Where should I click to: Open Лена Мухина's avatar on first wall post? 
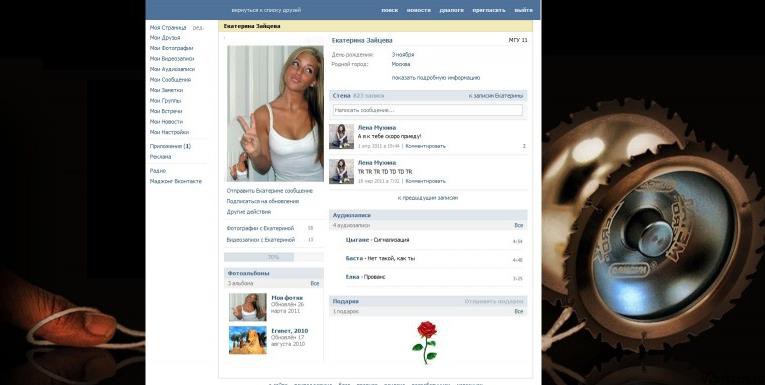point(341,136)
